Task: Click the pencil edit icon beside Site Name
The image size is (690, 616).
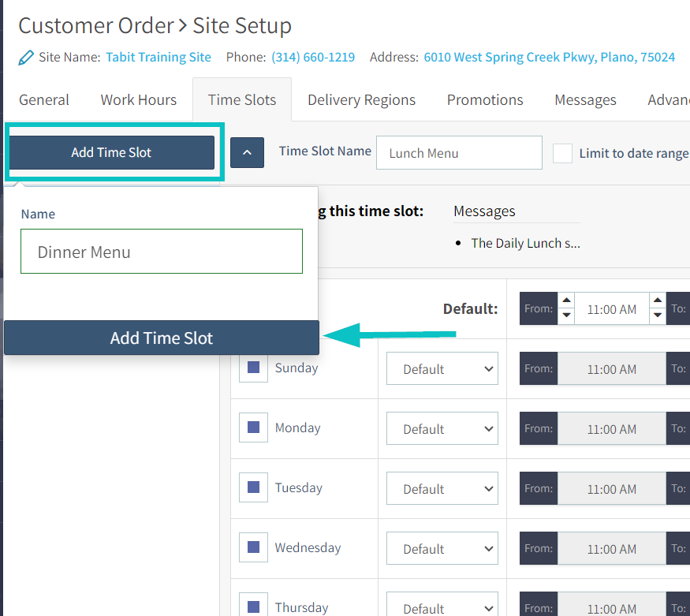Action: 26,58
